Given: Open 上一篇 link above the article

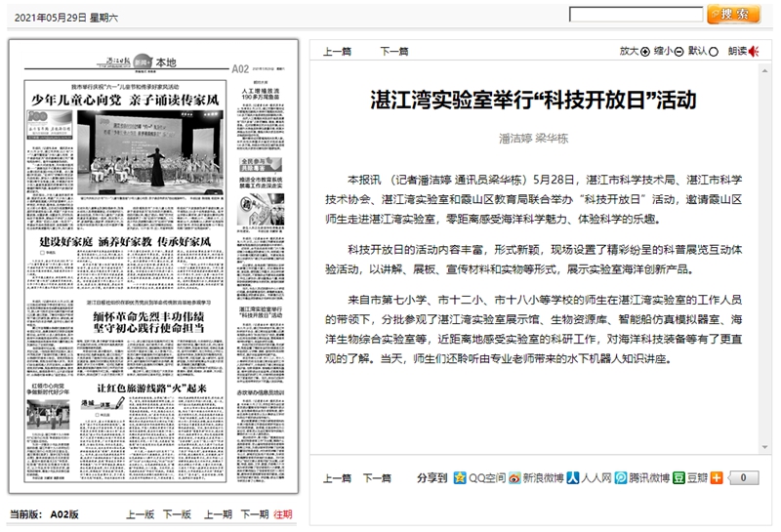Looking at the screenshot, I should click(337, 52).
